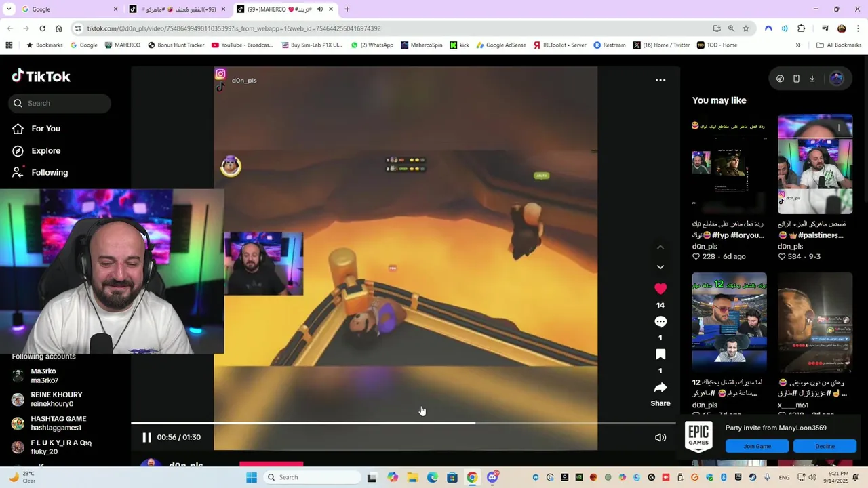Switch to the second TikTok browser tab

coord(178,9)
